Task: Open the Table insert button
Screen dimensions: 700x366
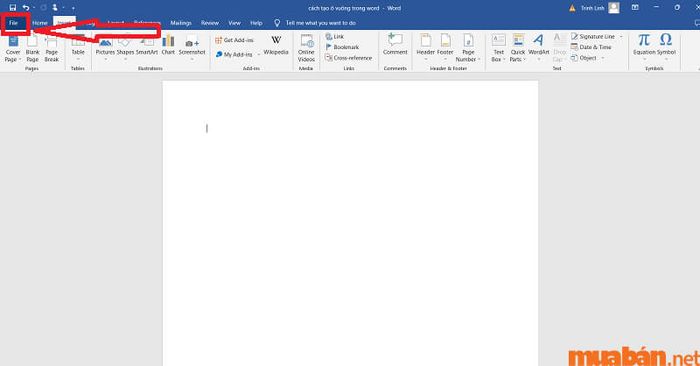Action: point(78,48)
